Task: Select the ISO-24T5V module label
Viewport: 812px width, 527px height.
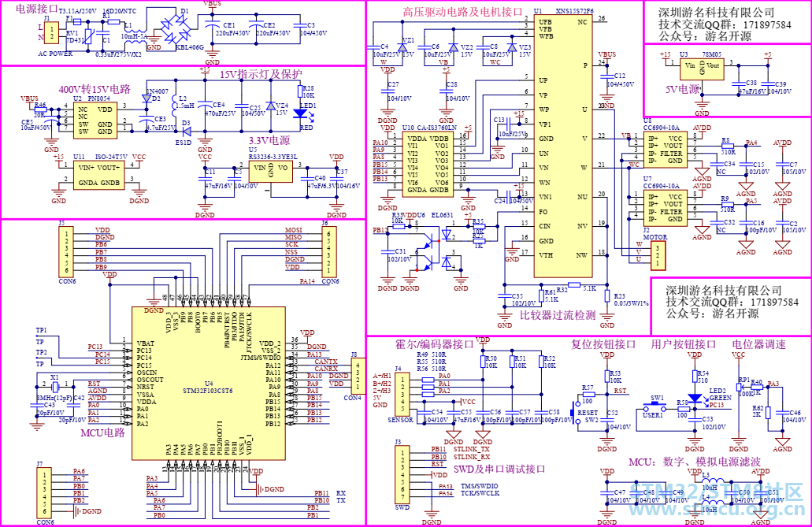Action: point(111,157)
